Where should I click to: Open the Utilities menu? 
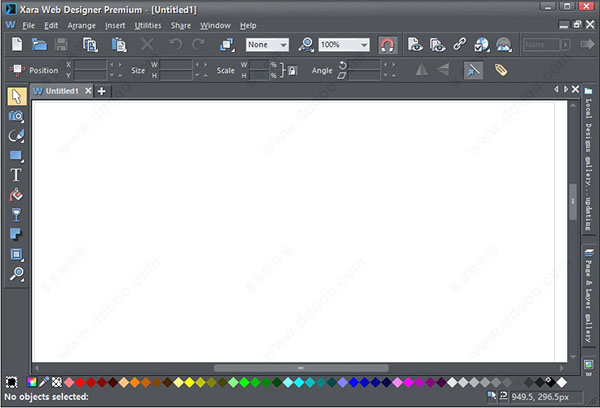148,26
